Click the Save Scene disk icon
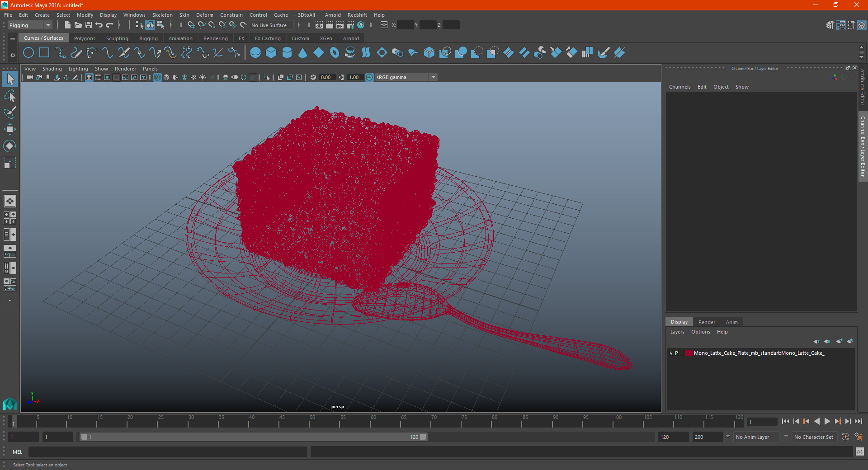Screen dimensions: 868x470 pos(89,25)
